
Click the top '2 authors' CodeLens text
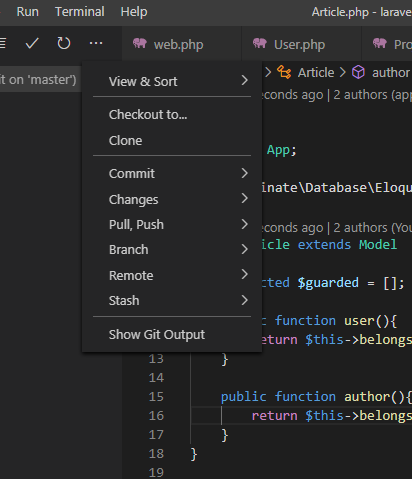click(360, 95)
